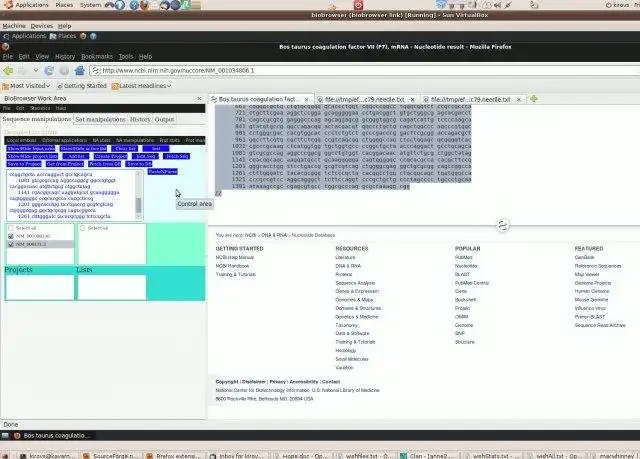Switch to the Output tab
640x459 pixels.
click(x=164, y=120)
